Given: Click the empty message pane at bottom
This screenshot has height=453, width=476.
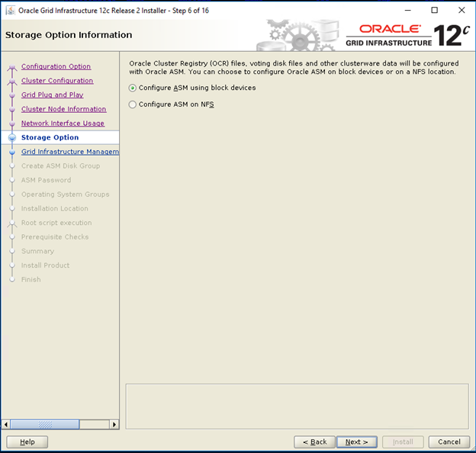Looking at the screenshot, I should click(x=297, y=406).
